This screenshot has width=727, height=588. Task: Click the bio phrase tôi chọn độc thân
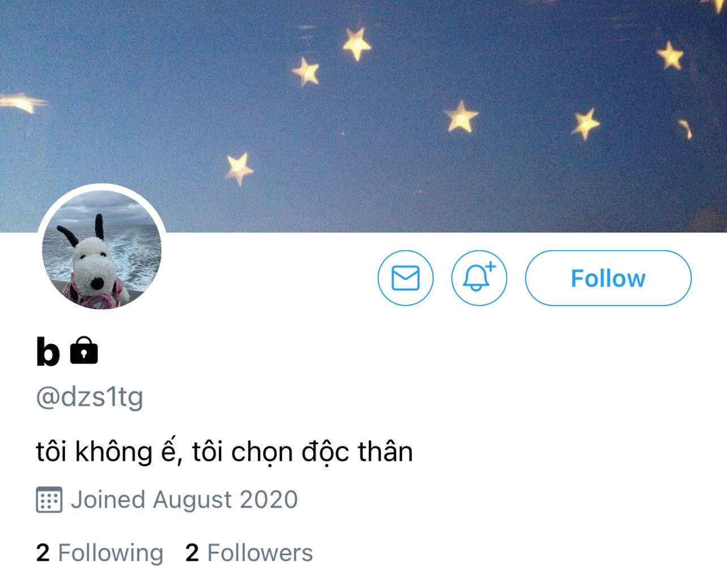[302, 452]
